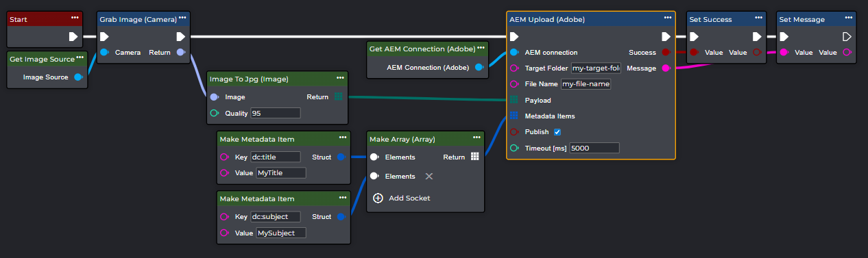Click Return byte-array socket on Image To Jpg
This screenshot has width=868, height=258.
[x=339, y=97]
